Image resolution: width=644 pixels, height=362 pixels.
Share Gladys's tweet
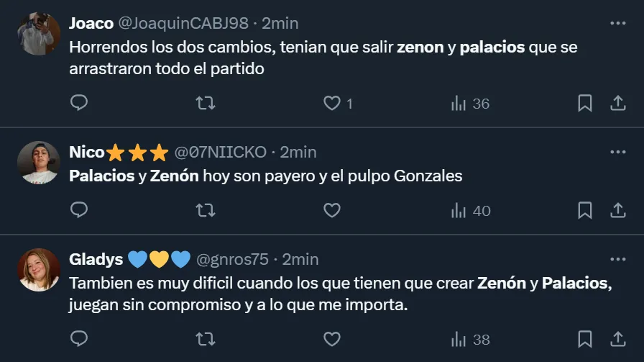click(617, 340)
